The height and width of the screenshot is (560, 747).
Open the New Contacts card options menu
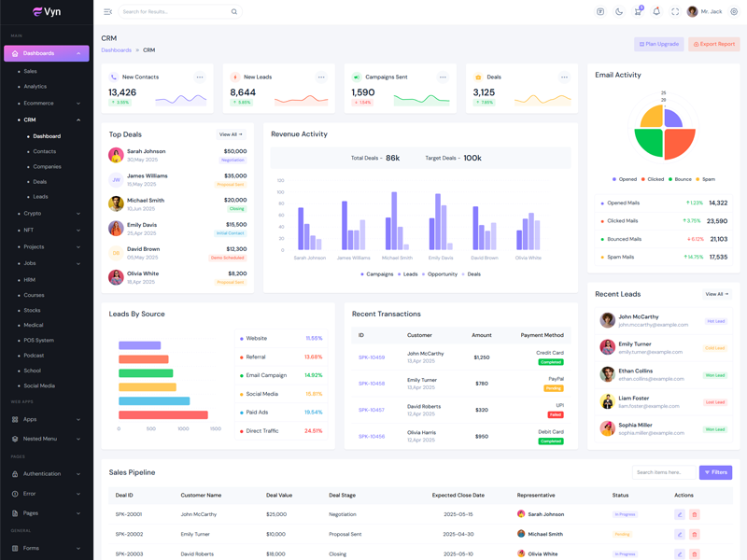tap(200, 77)
